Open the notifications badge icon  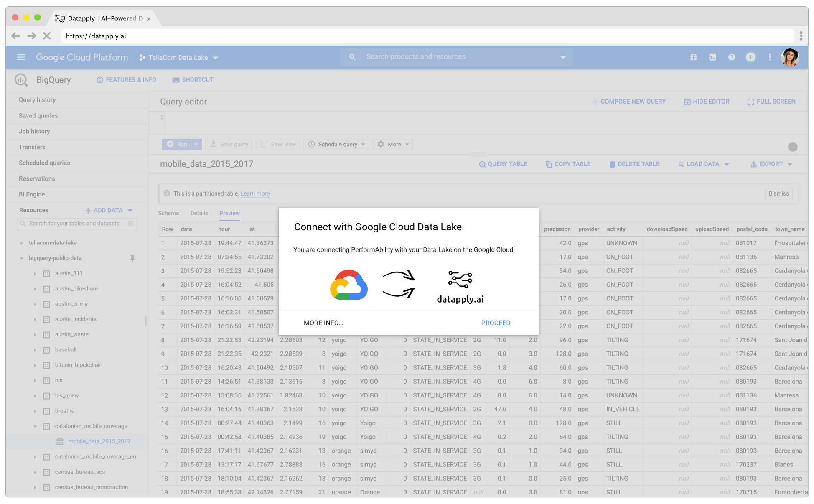click(750, 57)
